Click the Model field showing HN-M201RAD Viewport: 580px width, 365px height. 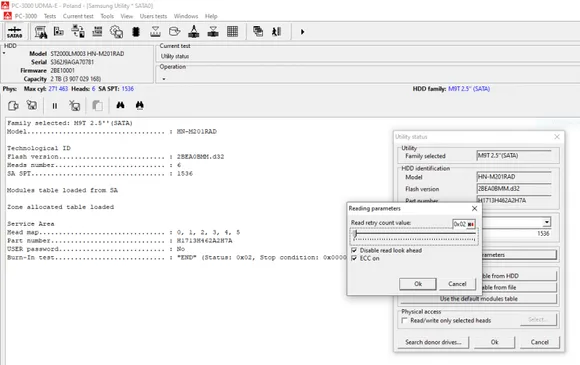pos(514,177)
